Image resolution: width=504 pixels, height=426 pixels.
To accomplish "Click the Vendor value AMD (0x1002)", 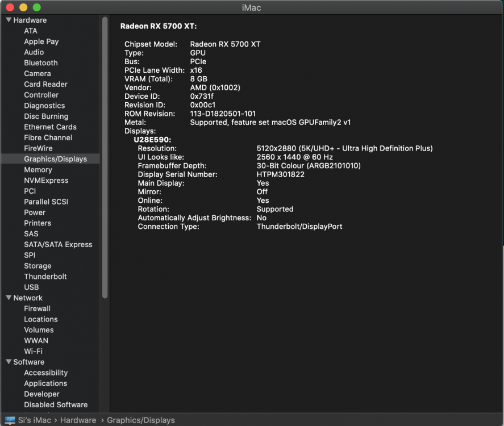I will [x=215, y=87].
